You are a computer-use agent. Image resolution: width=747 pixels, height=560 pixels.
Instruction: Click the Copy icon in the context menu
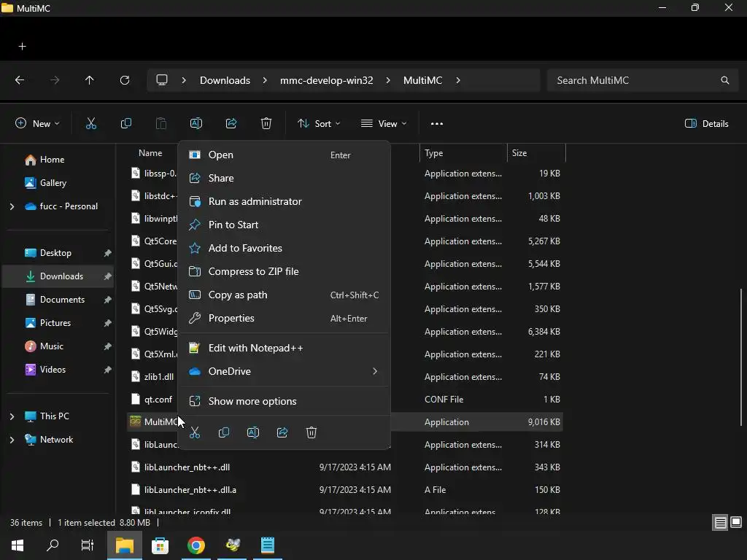224,432
